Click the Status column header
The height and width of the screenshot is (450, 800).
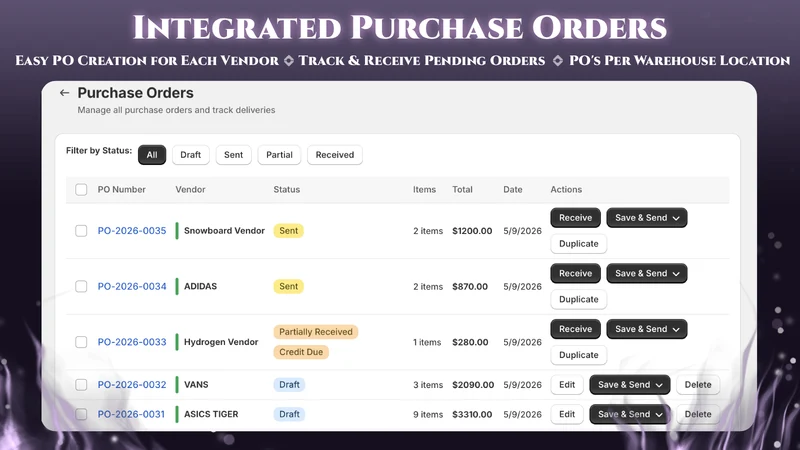[287, 190]
